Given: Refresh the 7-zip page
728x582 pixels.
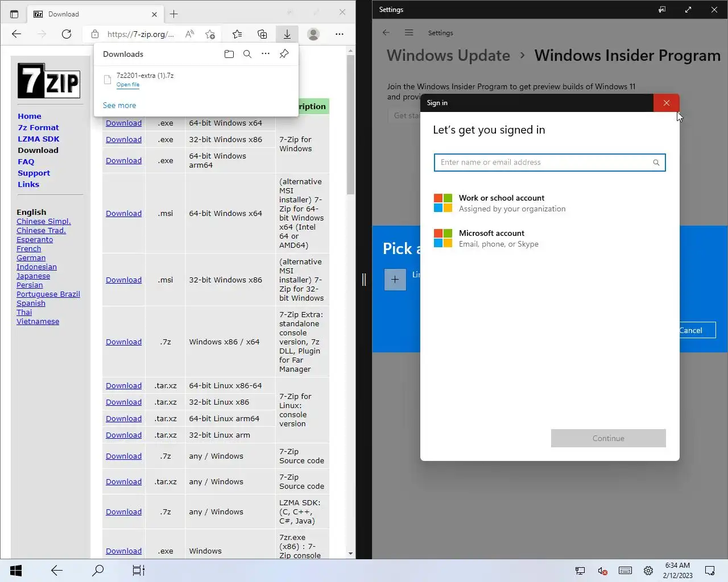Looking at the screenshot, I should pyautogui.click(x=67, y=34).
